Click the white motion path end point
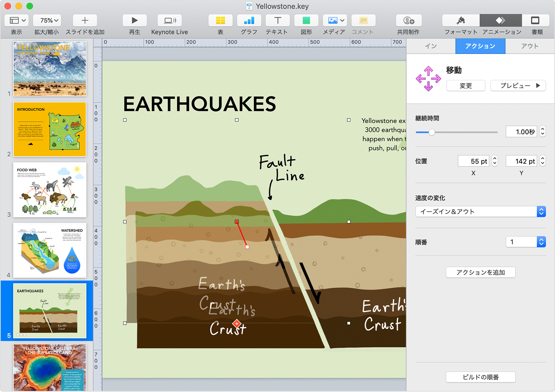 [x=247, y=247]
